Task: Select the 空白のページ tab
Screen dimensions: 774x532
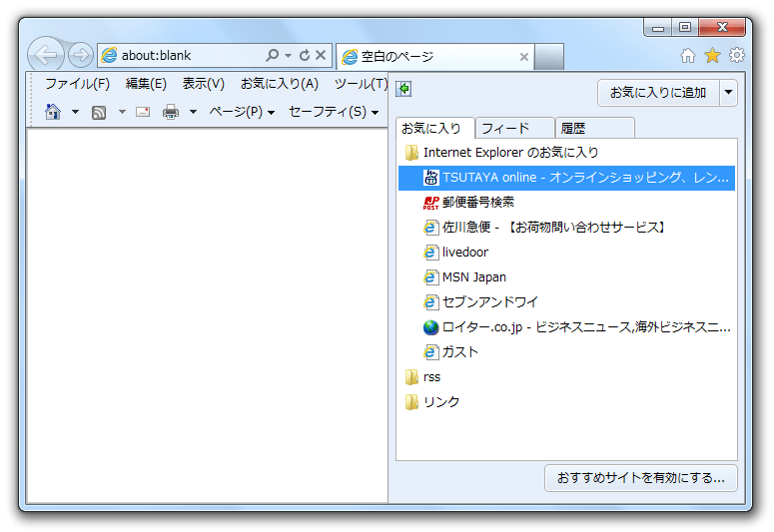Action: tap(434, 57)
